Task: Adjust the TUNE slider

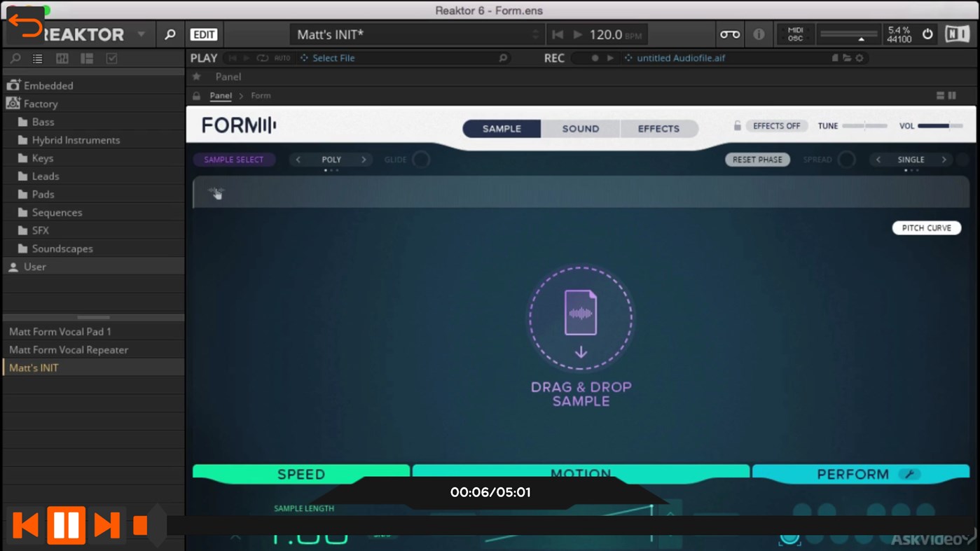Action: (x=864, y=126)
